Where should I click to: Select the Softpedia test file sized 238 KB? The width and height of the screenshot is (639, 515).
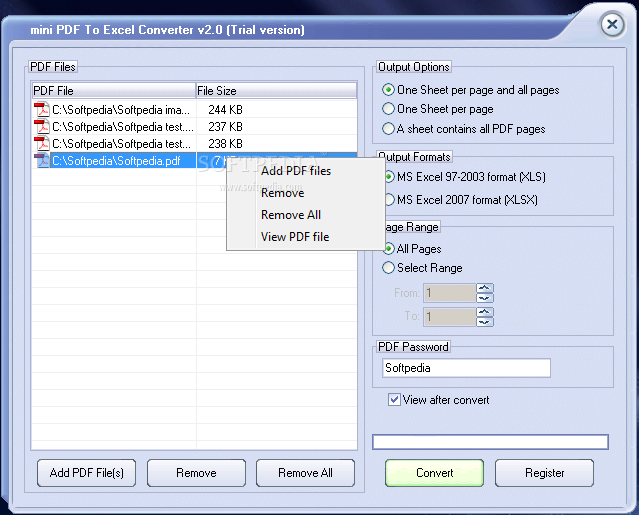pos(194,143)
